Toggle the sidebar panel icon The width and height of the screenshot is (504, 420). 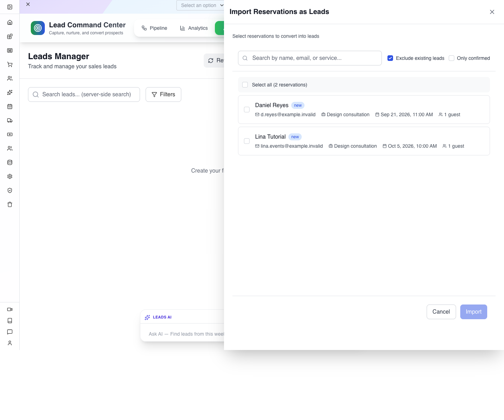pyautogui.click(x=10, y=7)
